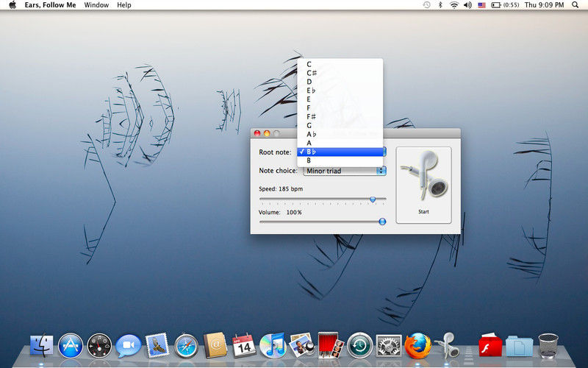Open the Apple menu

tap(12, 5)
